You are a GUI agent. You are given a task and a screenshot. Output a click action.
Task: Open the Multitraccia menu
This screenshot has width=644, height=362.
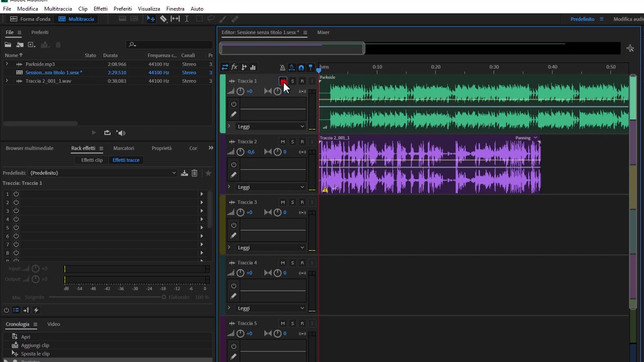(x=58, y=9)
